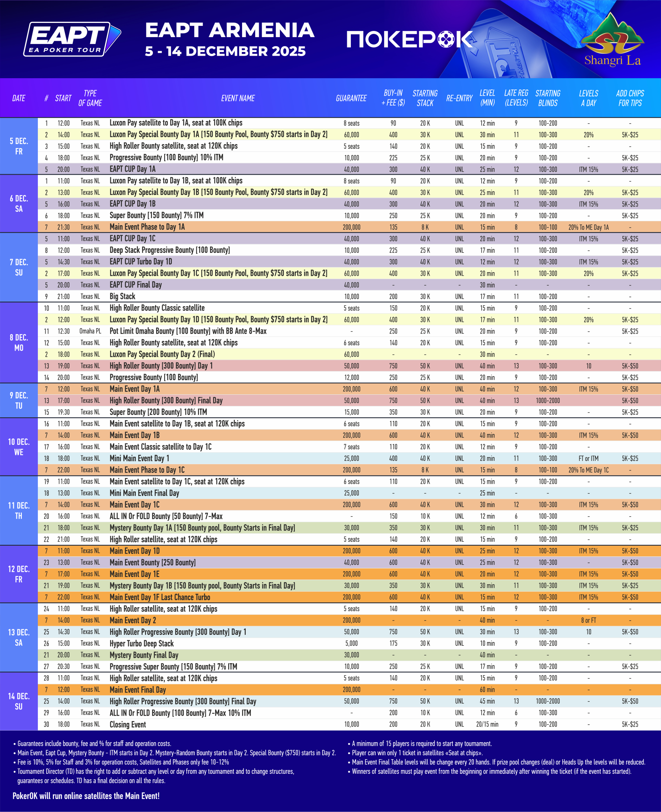Viewport: 661px width, 812px height.
Task: Click the STARTING STACK column header
Action: coord(425,98)
